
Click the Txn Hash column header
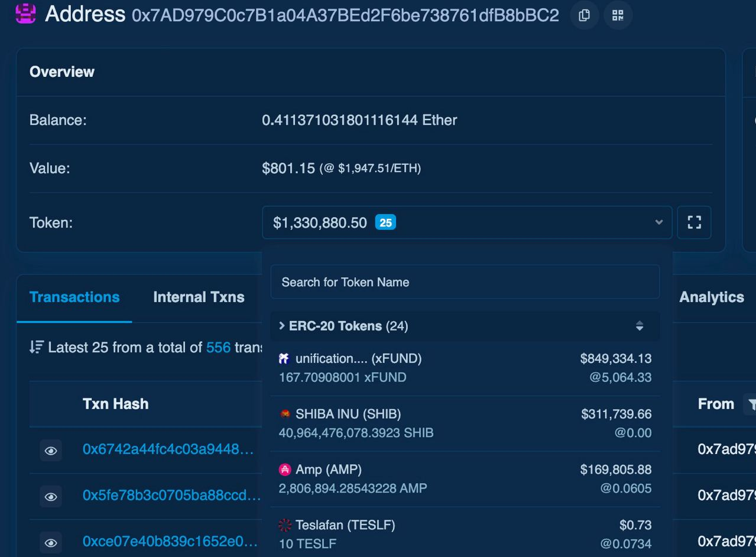click(x=115, y=404)
